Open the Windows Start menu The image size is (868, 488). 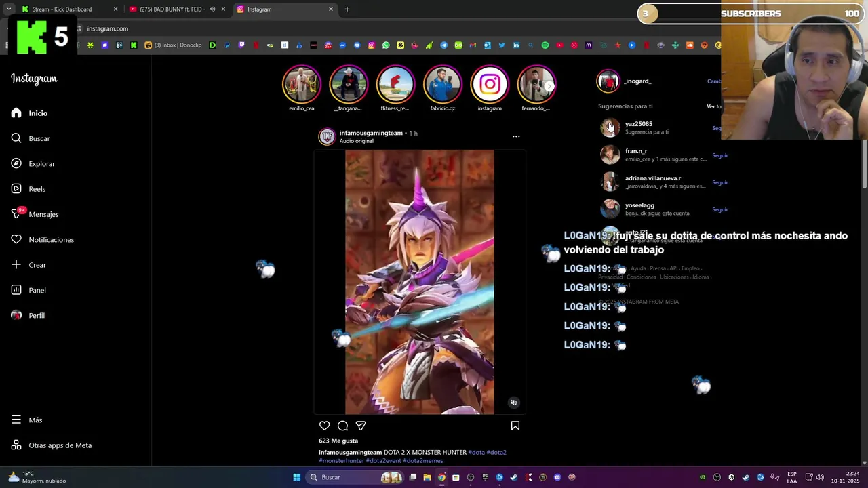[x=297, y=477]
